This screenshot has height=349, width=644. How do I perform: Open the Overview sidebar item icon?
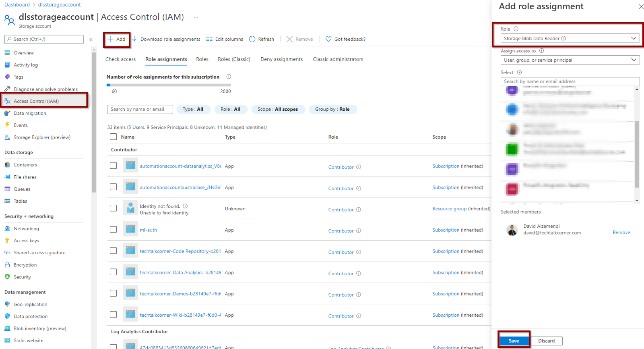click(x=7, y=53)
